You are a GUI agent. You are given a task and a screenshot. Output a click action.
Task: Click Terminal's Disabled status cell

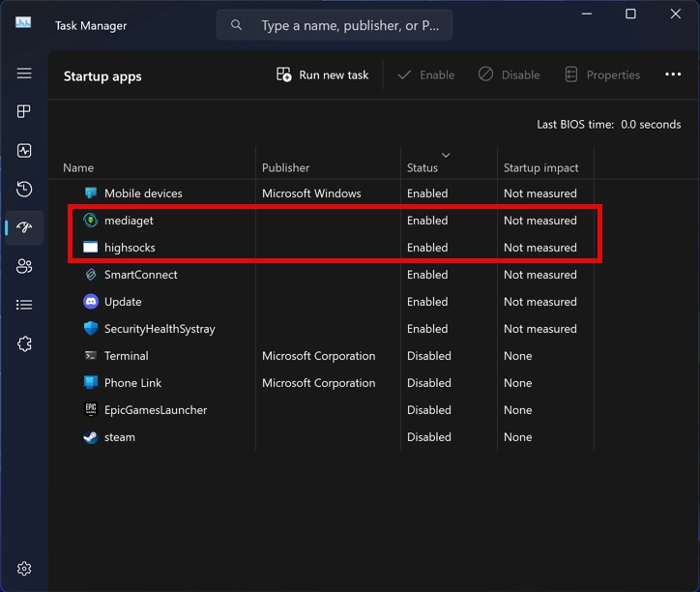tap(428, 356)
